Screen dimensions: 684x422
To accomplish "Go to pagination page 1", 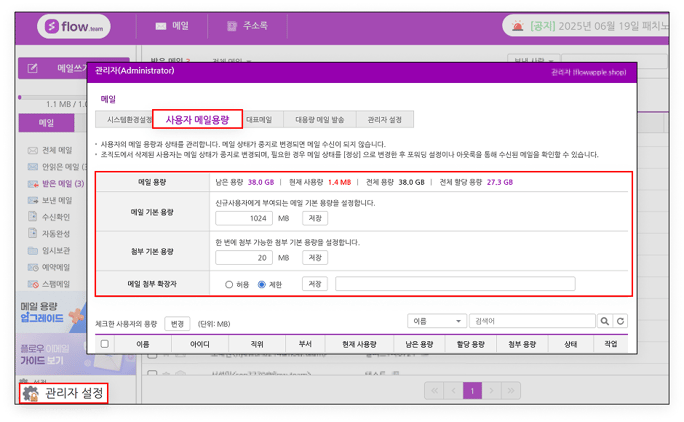I will tap(473, 389).
